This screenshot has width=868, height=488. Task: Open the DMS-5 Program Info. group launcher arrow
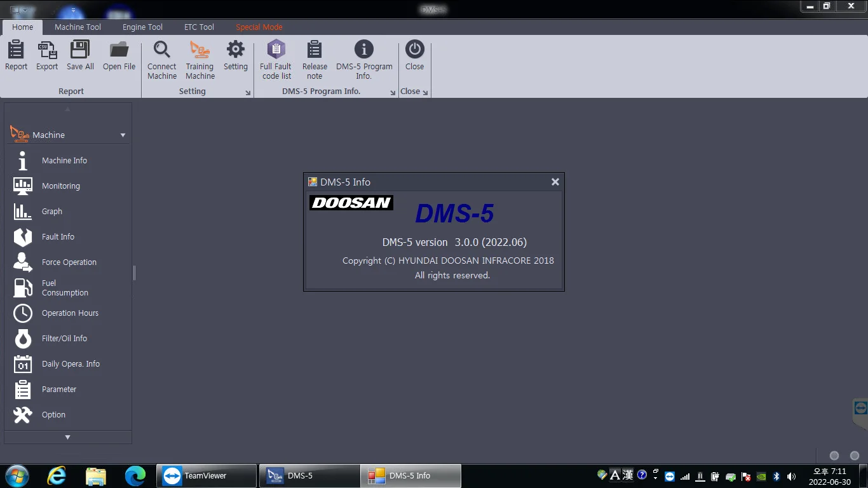393,93
